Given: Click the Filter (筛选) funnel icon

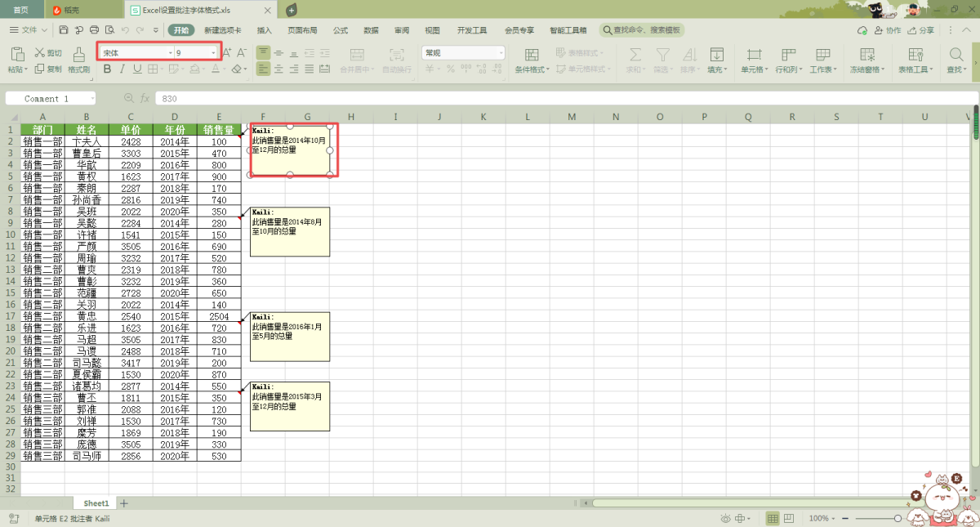Looking at the screenshot, I should click(x=662, y=55).
